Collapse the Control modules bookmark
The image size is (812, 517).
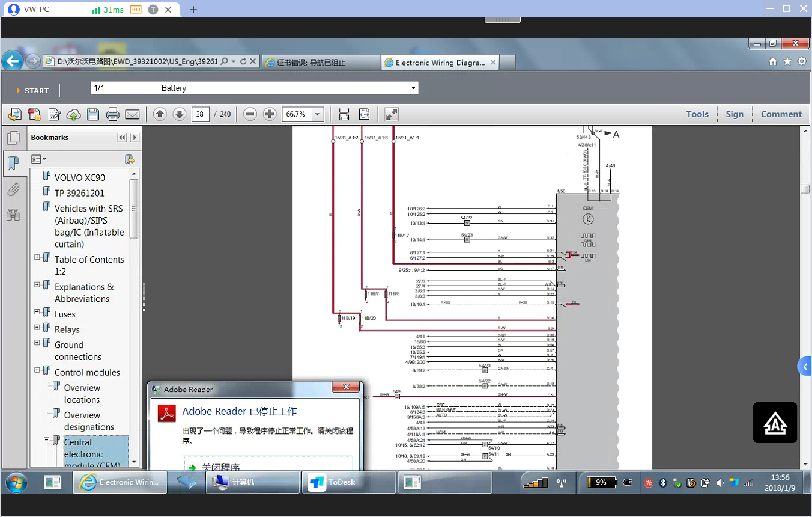click(37, 370)
